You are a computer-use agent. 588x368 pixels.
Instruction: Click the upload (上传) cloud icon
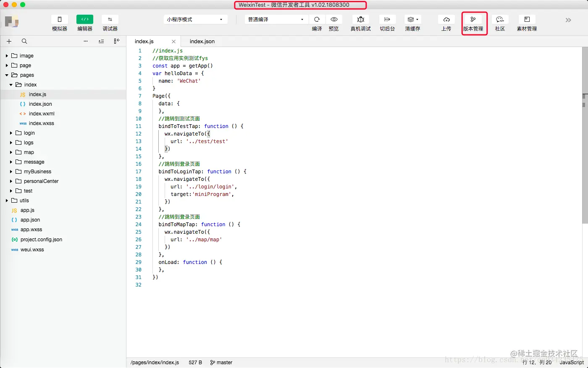click(446, 19)
